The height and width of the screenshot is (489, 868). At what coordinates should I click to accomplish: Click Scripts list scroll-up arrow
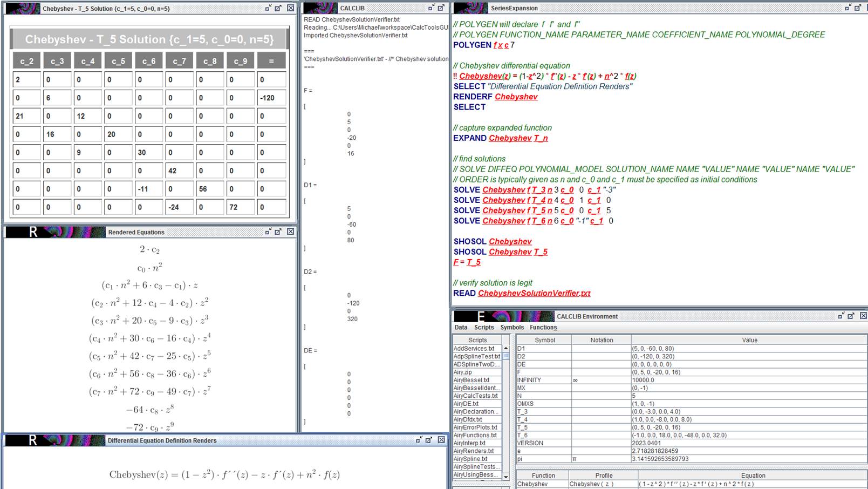505,348
